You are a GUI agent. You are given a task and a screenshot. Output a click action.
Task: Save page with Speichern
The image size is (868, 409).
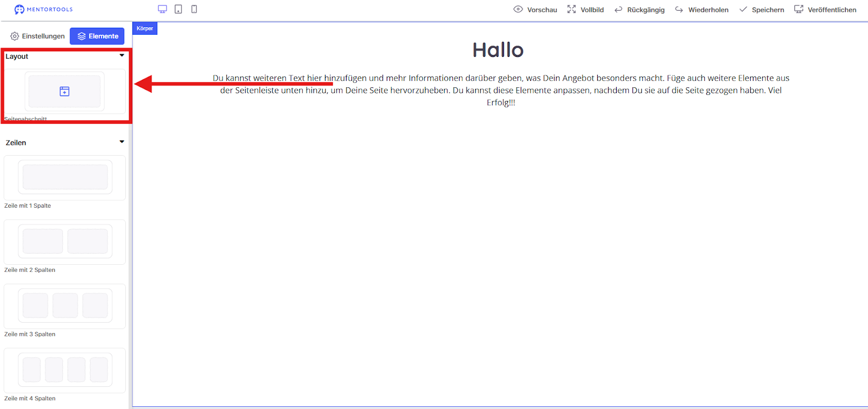762,10
